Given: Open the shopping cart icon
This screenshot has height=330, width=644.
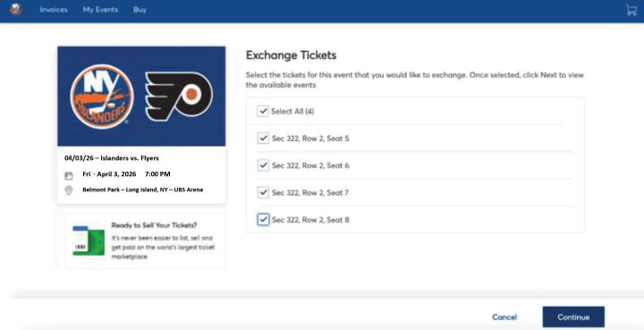Looking at the screenshot, I should [631, 10].
